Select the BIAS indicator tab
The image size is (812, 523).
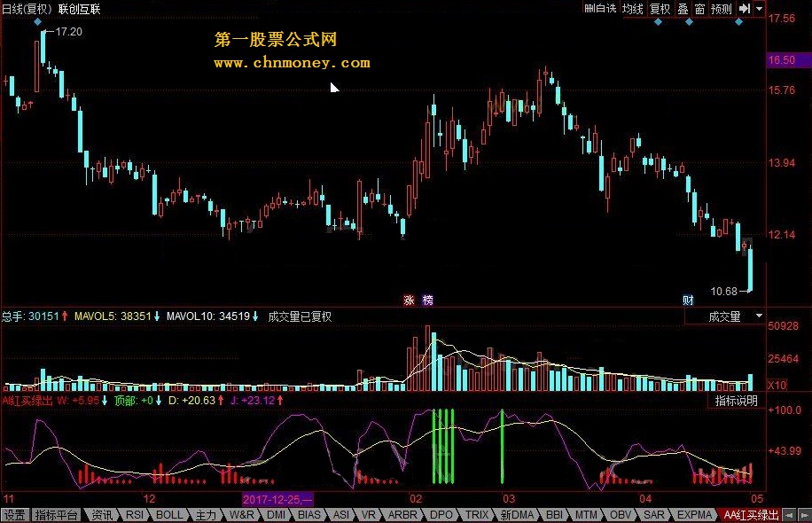(309, 515)
